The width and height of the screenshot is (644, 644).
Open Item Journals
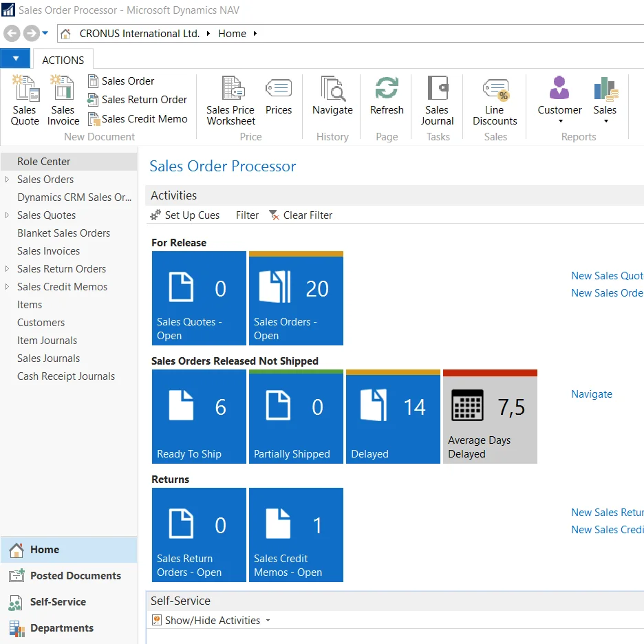click(x=47, y=341)
